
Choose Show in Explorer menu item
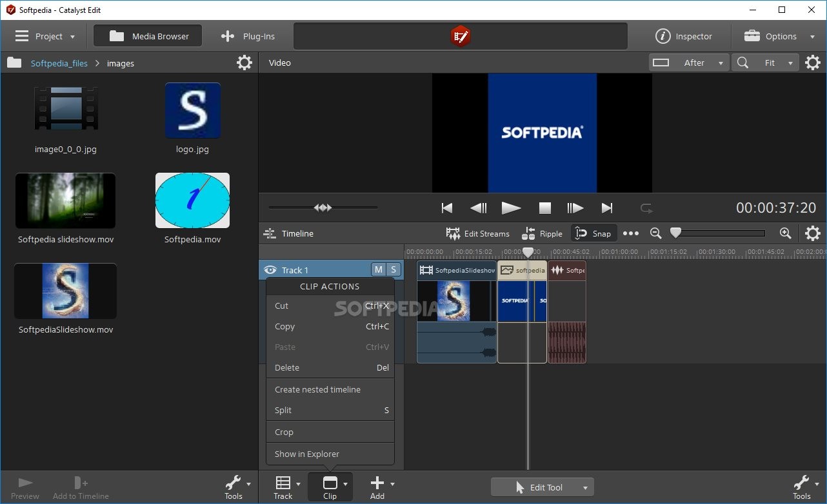click(x=330, y=454)
